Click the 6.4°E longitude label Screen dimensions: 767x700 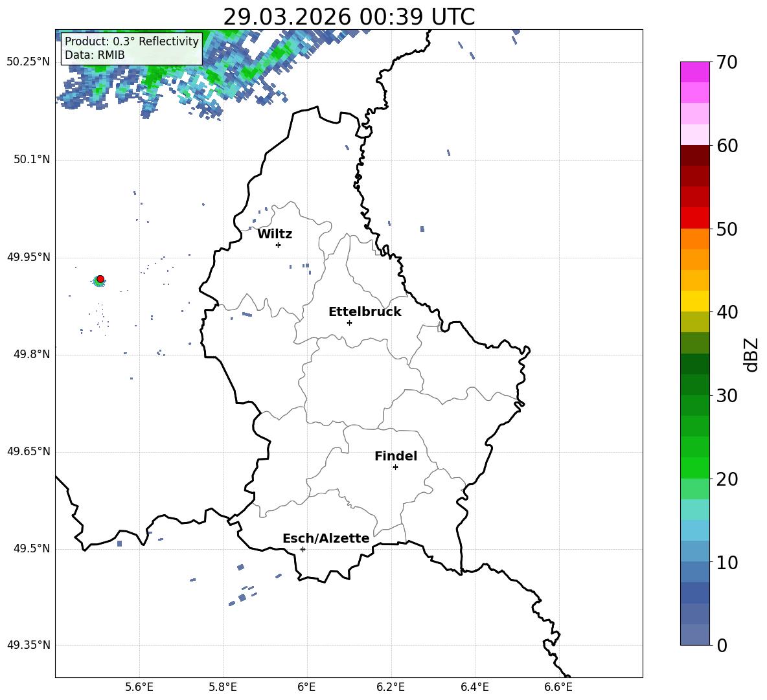[474, 687]
